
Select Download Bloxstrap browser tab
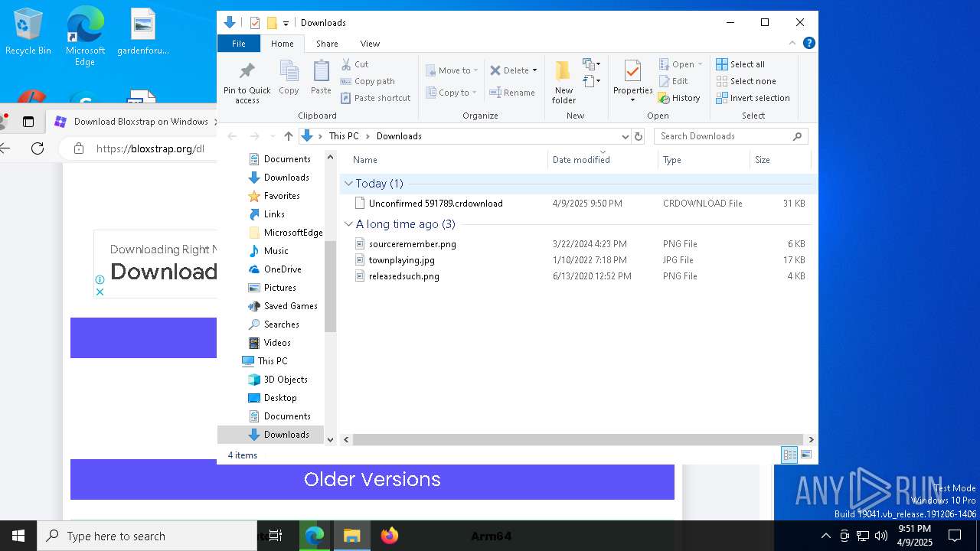(x=132, y=122)
